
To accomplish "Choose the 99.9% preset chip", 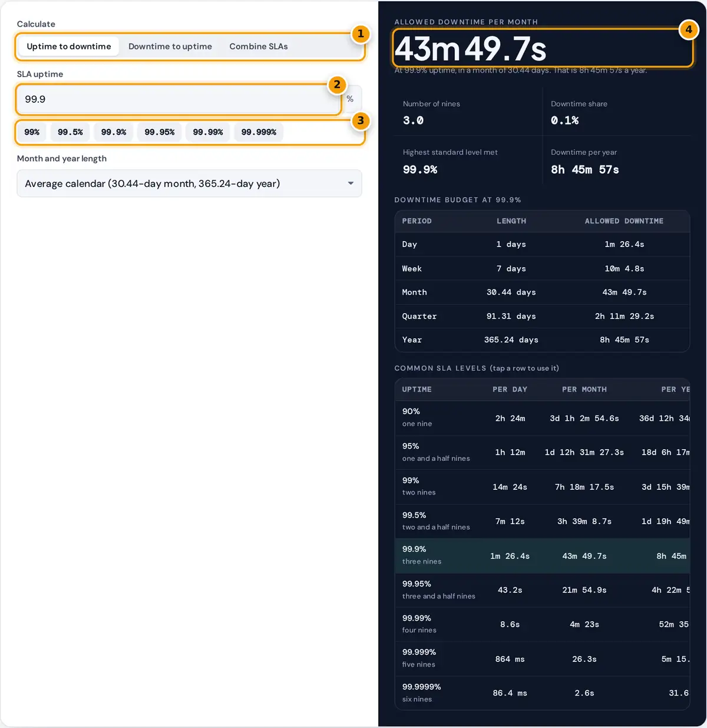I will click(x=114, y=132).
